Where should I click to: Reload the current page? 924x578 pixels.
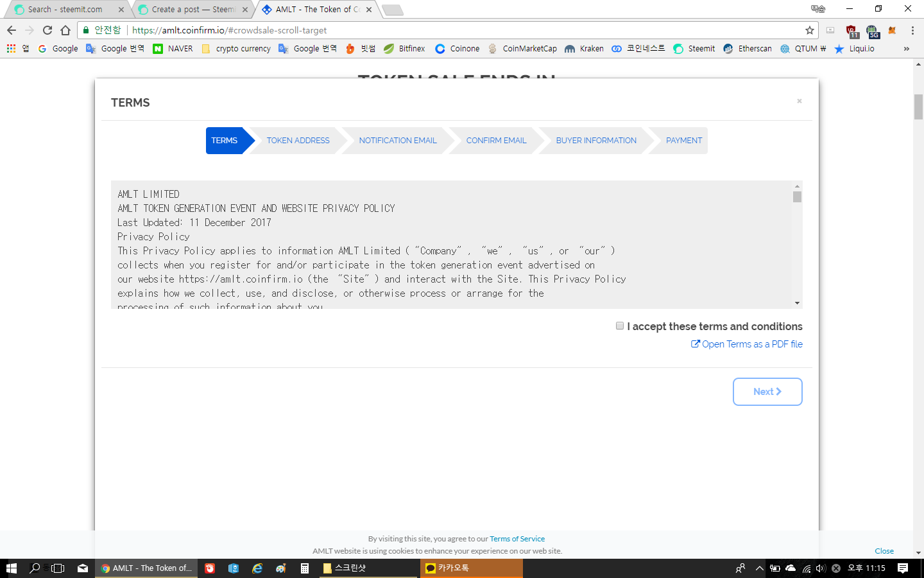pyautogui.click(x=47, y=30)
